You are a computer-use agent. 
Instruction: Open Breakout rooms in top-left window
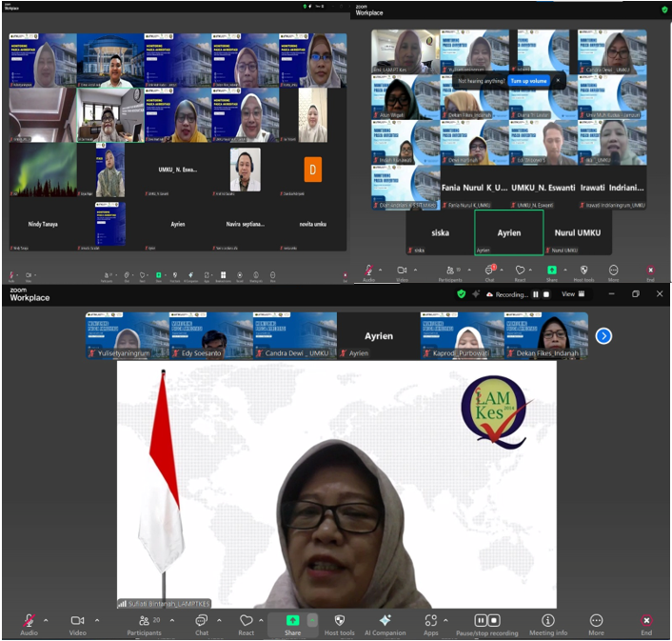[x=223, y=276]
